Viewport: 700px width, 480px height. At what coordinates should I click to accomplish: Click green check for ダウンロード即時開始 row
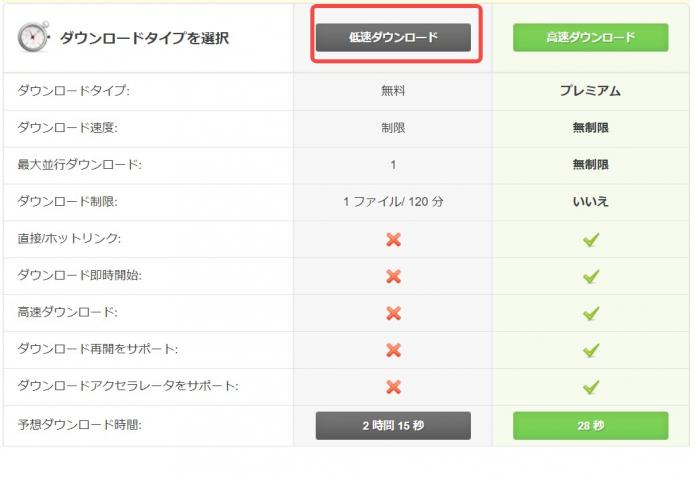[590, 276]
